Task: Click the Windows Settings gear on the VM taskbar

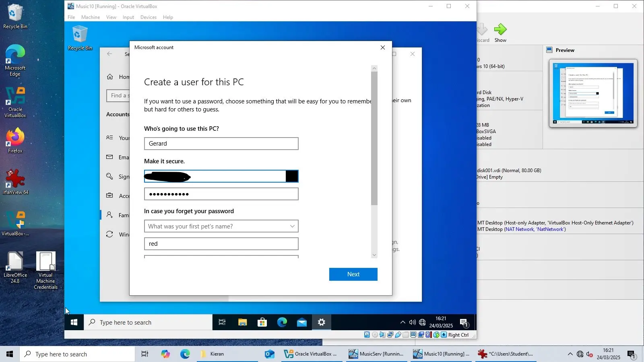Action: tap(321, 322)
